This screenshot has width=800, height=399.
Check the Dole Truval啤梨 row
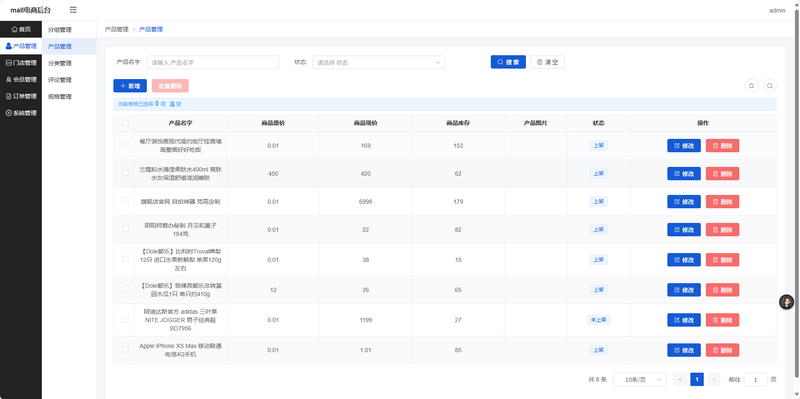tap(126, 259)
